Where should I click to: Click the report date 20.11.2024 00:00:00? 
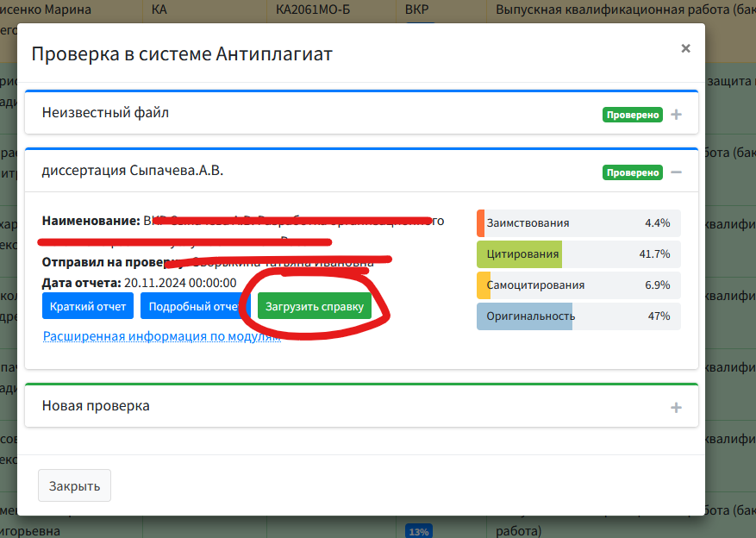pos(180,283)
